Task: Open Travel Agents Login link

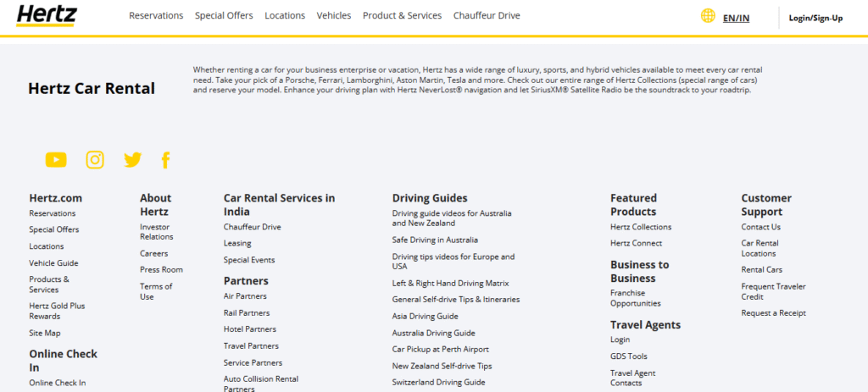Action: pyautogui.click(x=620, y=340)
